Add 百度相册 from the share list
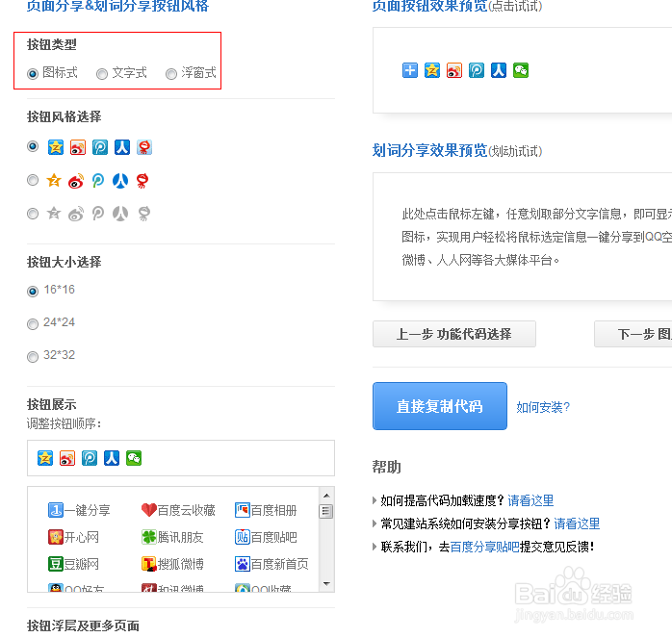Screen dimensions: 672x638 pos(266,510)
